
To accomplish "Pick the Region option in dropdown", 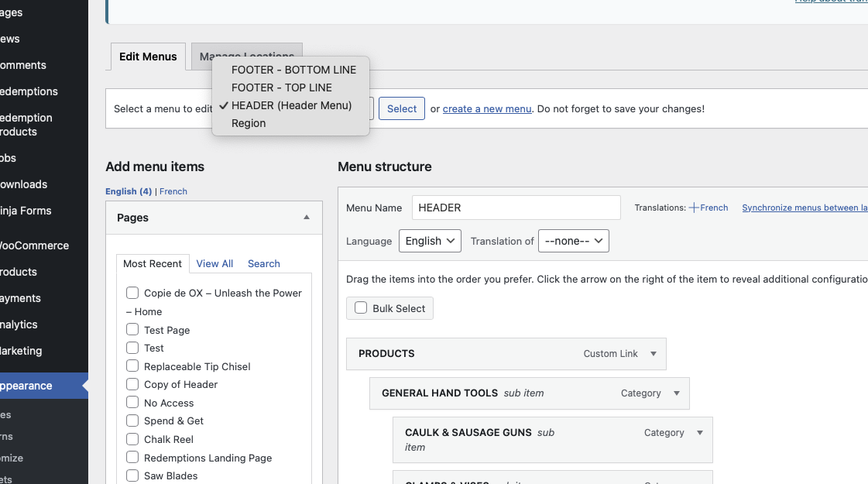I will click(x=249, y=123).
